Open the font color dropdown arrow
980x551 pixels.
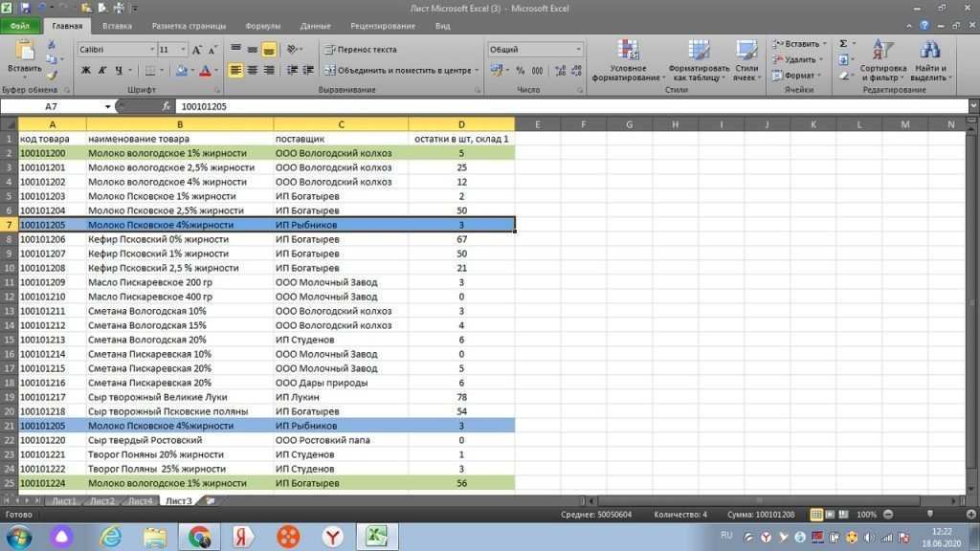pyautogui.click(x=216, y=71)
